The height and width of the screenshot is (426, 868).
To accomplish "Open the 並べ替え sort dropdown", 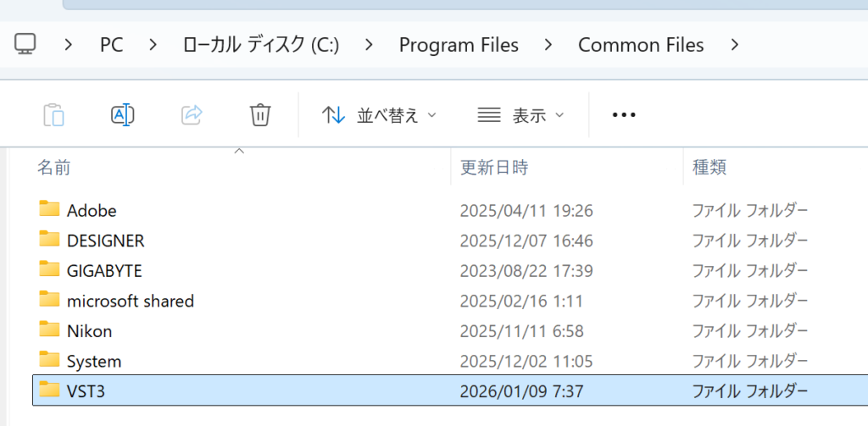I will point(380,115).
